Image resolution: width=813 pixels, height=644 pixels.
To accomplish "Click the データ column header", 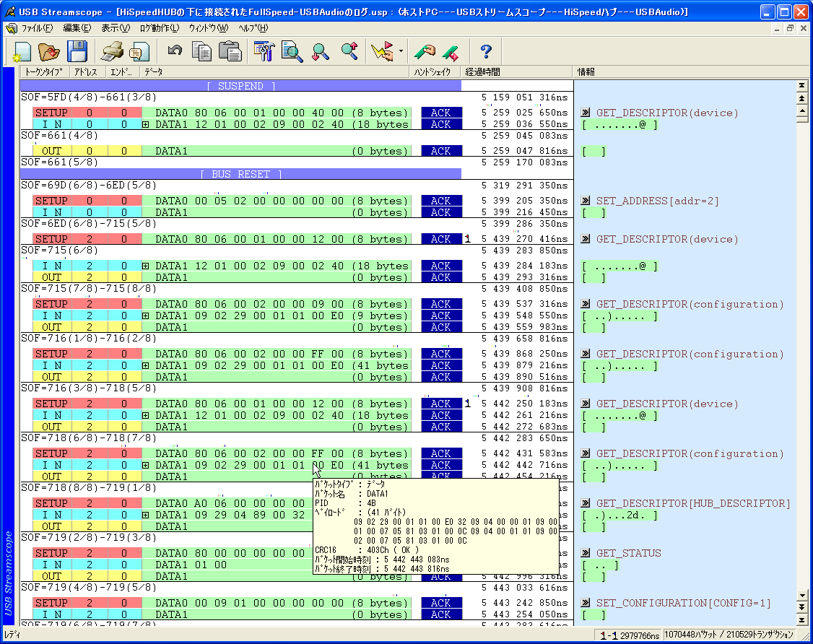I will point(275,71).
